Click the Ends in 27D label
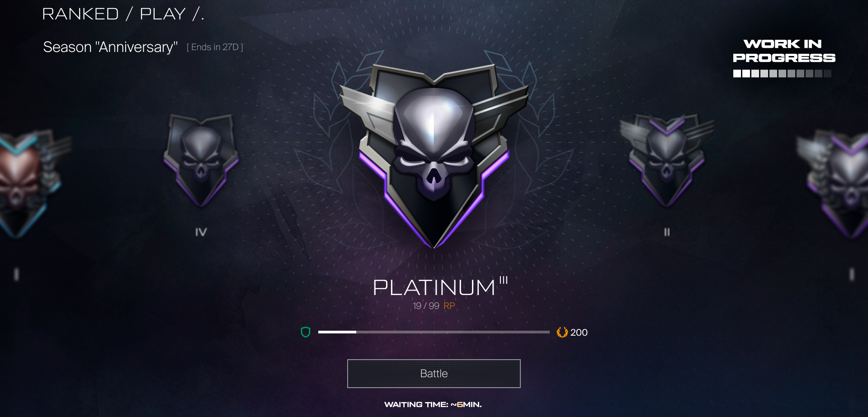 [215, 47]
